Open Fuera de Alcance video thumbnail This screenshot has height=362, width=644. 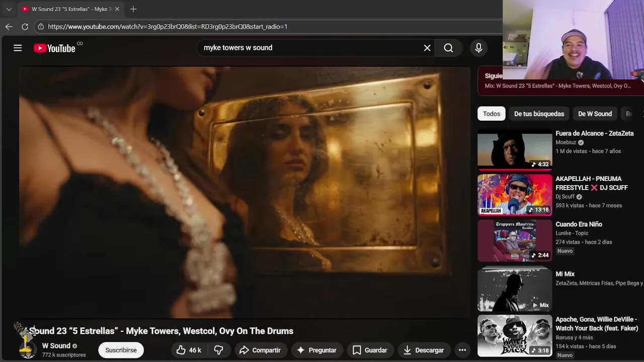pos(515,150)
